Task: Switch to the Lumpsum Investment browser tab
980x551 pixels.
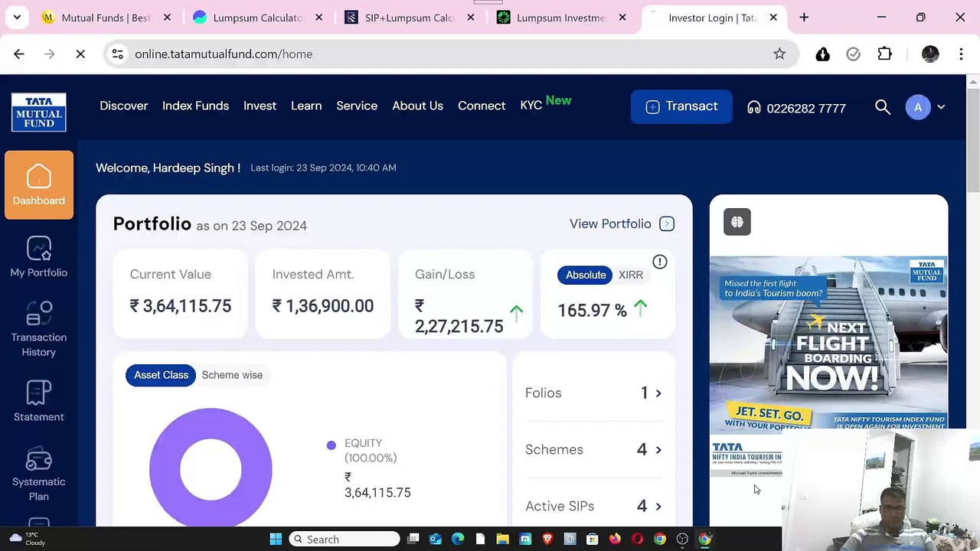Action: (560, 18)
